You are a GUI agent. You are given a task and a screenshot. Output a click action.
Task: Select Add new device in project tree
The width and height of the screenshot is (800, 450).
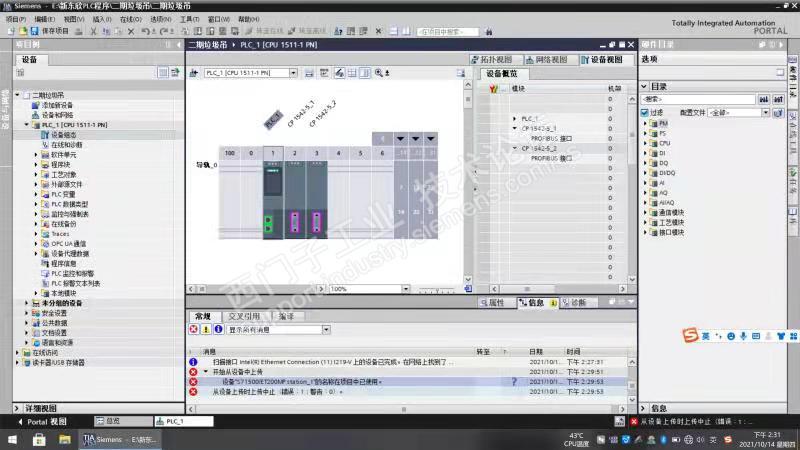click(57, 105)
